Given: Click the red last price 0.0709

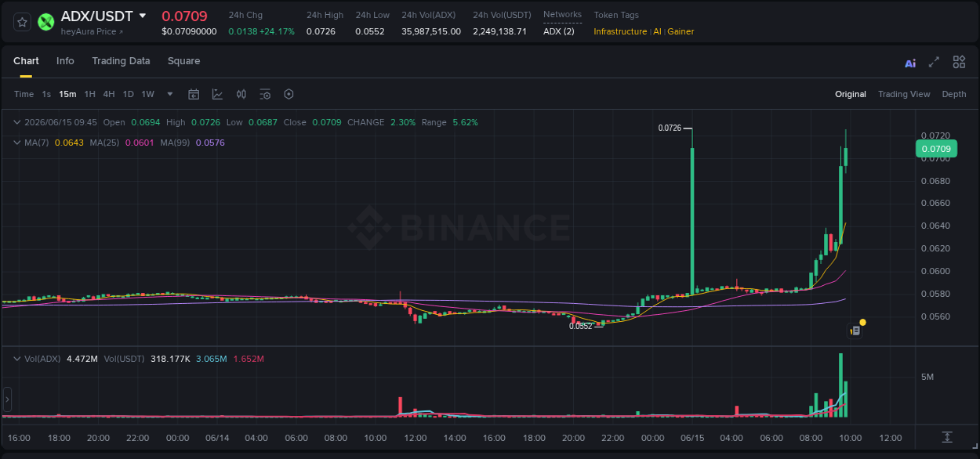Looking at the screenshot, I should tap(184, 16).
